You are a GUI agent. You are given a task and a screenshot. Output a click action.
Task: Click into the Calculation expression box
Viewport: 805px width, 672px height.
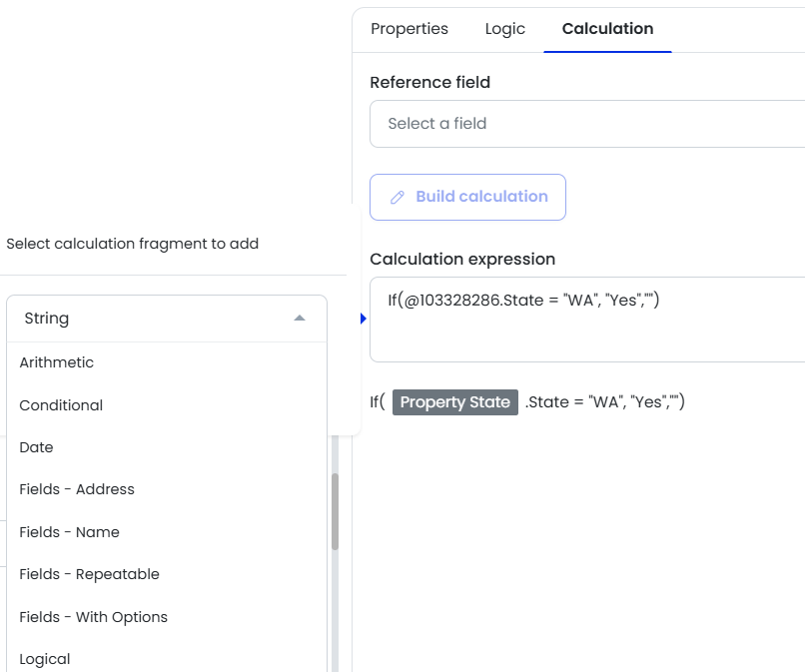[x=587, y=320]
